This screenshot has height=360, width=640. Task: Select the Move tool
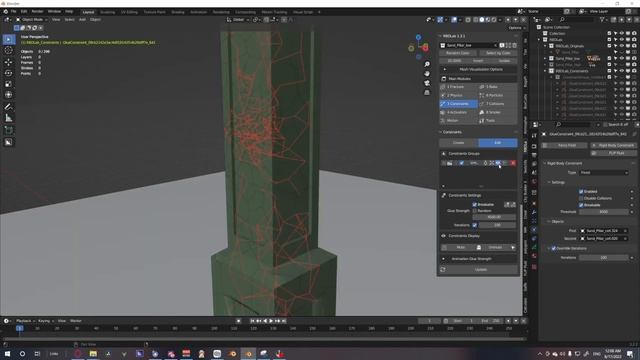[x=8, y=62]
